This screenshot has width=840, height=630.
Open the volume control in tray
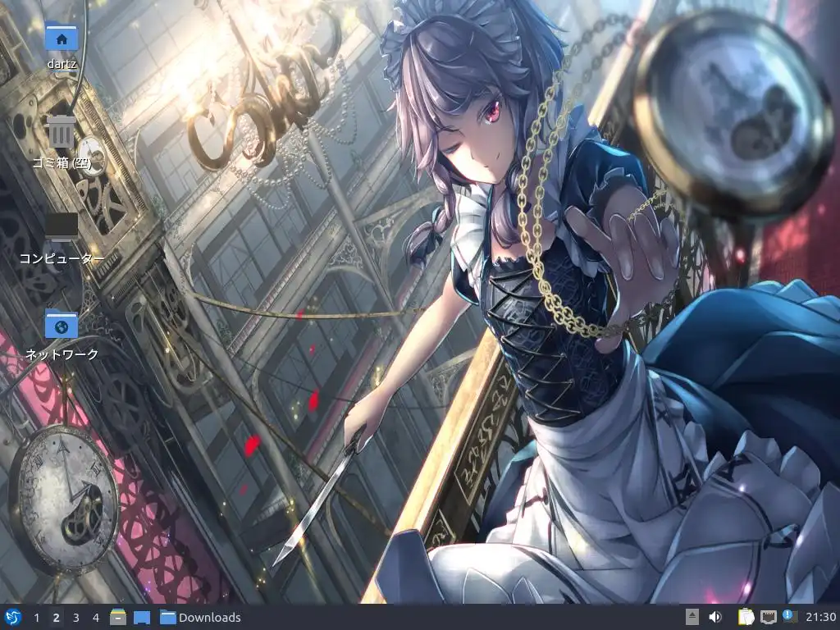click(715, 617)
